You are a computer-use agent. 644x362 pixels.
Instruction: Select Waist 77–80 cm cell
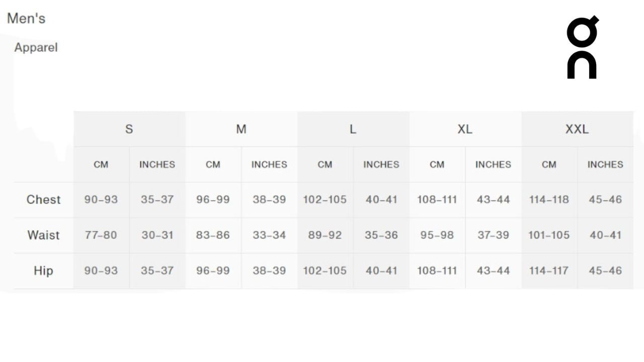(101, 235)
